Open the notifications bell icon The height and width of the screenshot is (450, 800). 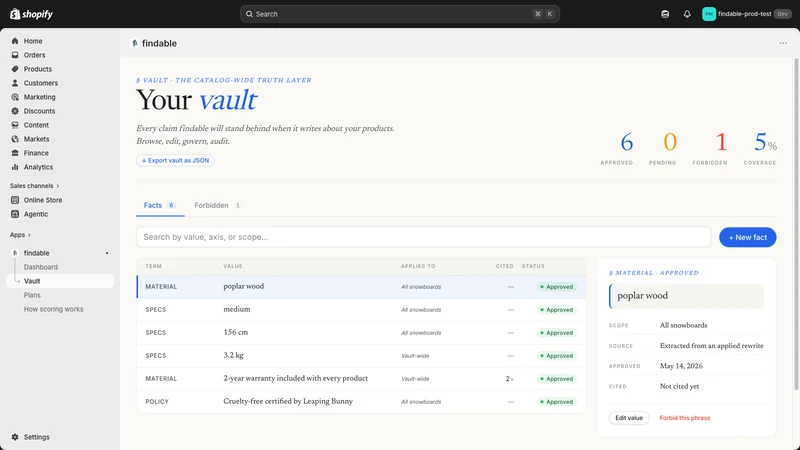[x=687, y=14]
